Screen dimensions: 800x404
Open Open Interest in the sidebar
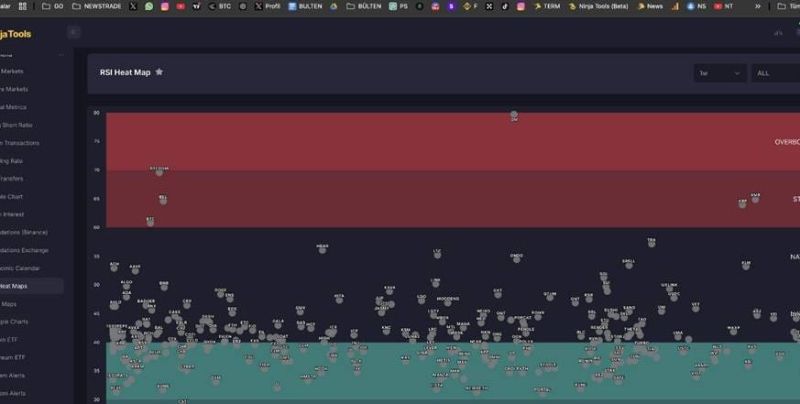point(12,215)
